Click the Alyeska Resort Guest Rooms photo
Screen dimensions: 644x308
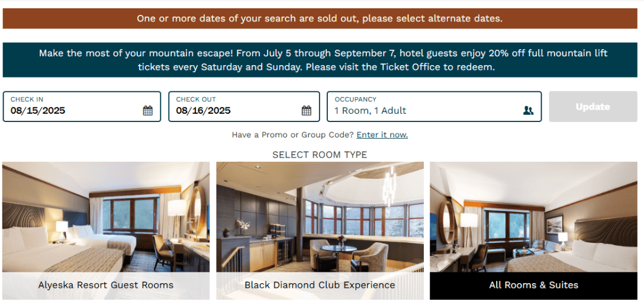(x=106, y=217)
